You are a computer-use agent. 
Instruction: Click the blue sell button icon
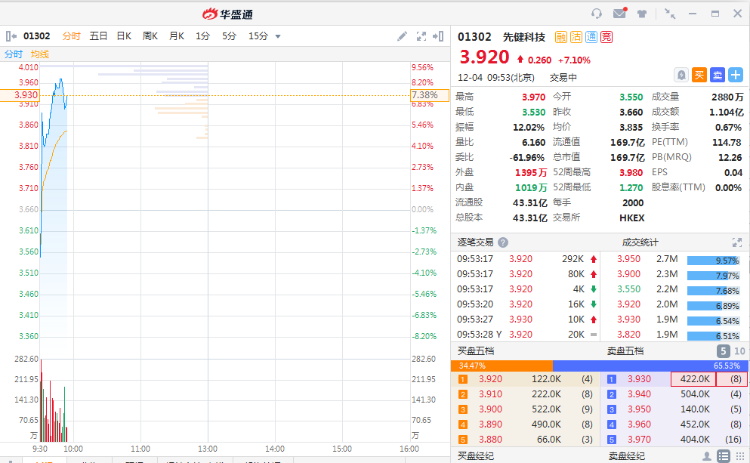point(717,75)
